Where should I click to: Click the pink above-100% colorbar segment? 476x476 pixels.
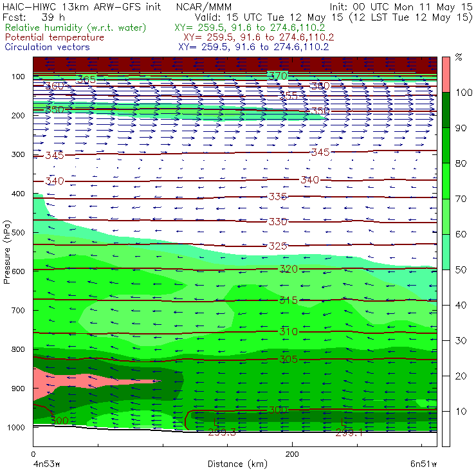446,75
